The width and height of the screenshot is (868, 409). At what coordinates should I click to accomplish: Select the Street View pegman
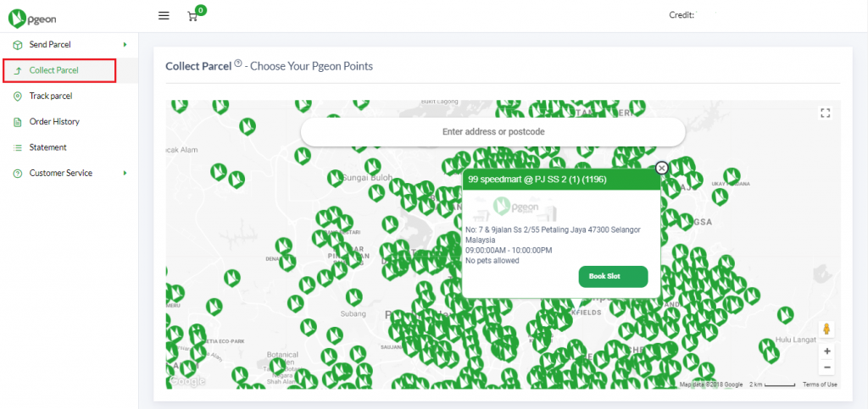click(x=826, y=329)
